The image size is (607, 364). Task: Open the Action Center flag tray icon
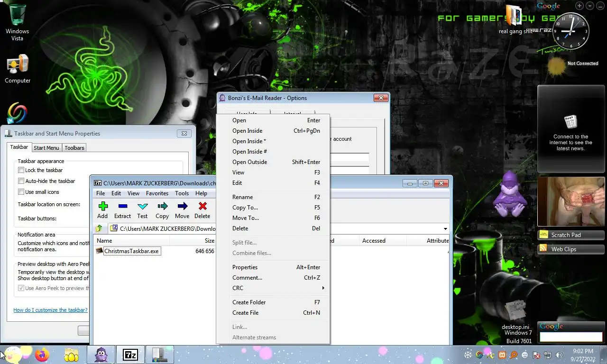point(536,355)
